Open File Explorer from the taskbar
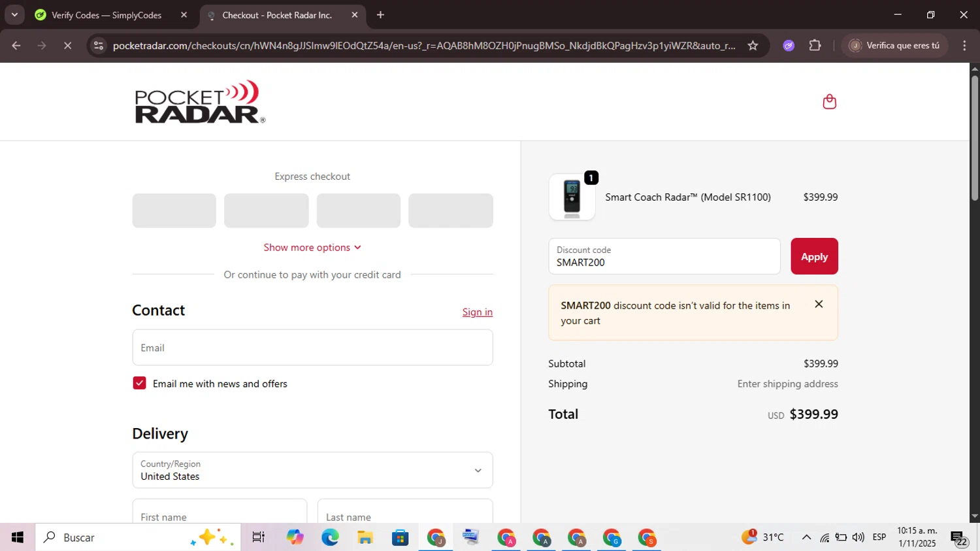Viewport: 980px width, 551px height. coord(365,537)
